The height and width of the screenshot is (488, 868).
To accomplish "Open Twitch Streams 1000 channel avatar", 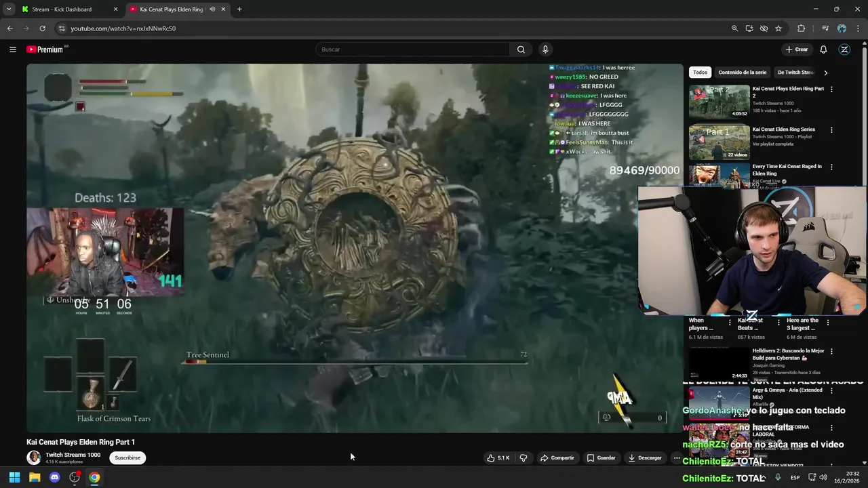I will click(33, 457).
